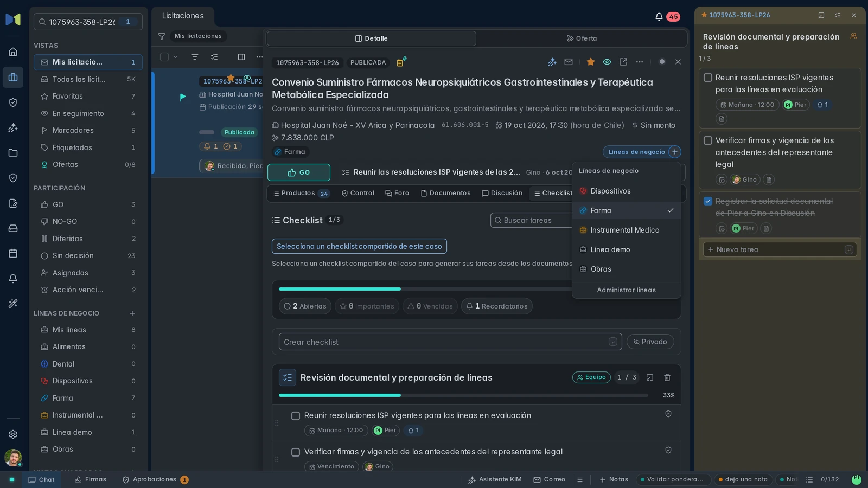Open Favoritas view in sidebar

tap(88, 96)
